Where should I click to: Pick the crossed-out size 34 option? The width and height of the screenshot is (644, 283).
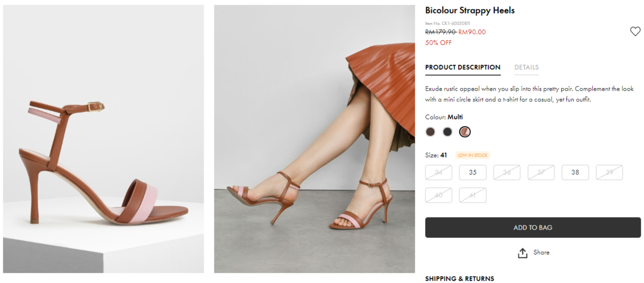(438, 172)
